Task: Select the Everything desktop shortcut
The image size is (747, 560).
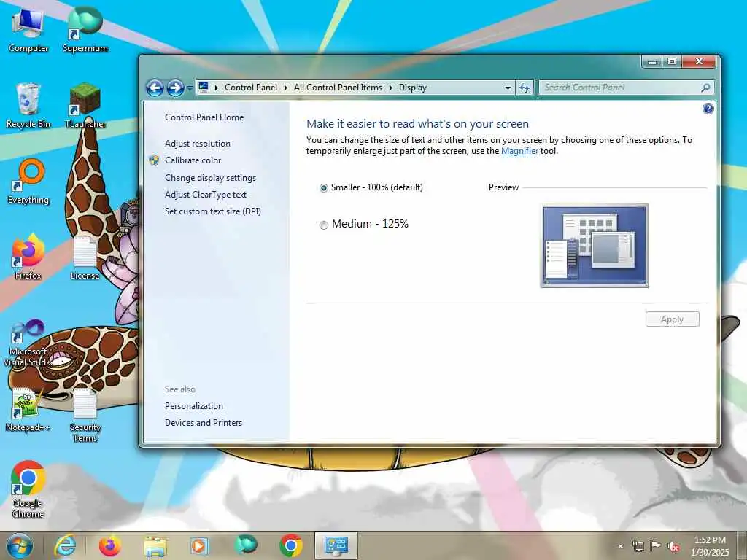Action: pyautogui.click(x=28, y=181)
